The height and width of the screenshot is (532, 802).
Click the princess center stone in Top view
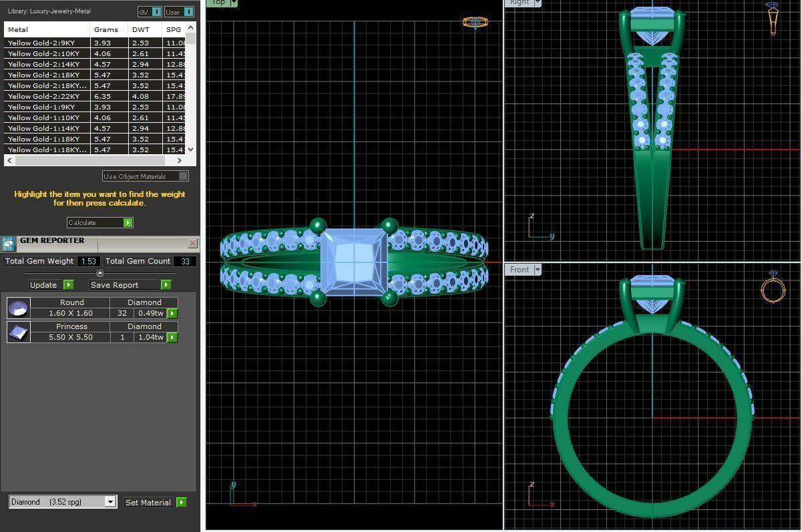[354, 262]
